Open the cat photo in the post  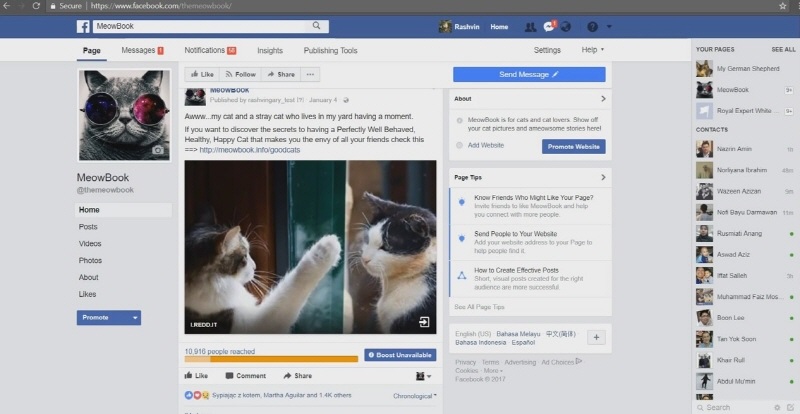[x=310, y=247]
